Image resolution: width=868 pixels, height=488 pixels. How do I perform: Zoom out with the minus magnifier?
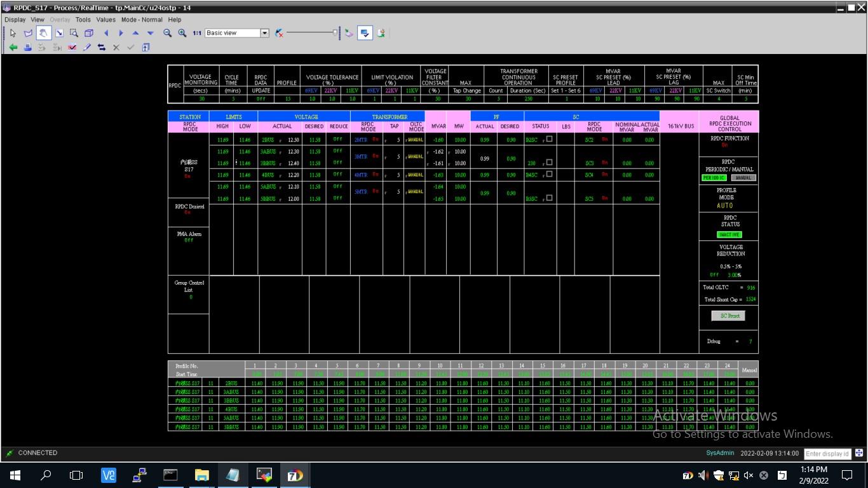tap(167, 33)
